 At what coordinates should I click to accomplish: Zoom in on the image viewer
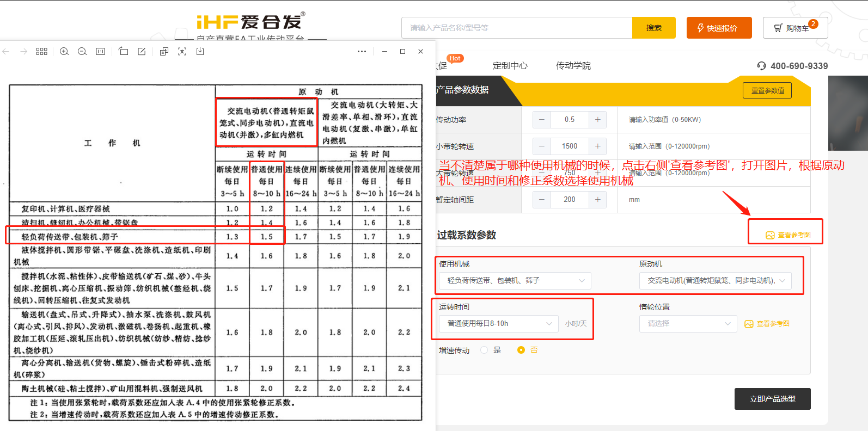click(64, 52)
